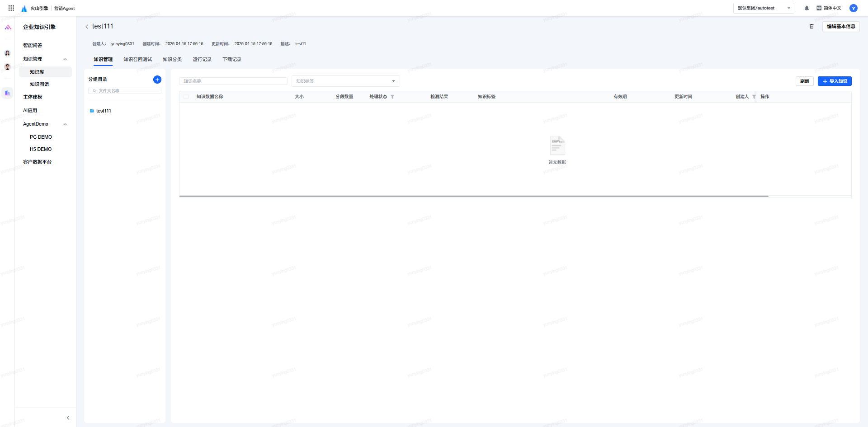Click the 企业知识引擎 sidebar title
Viewport: 868px width, 427px height.
pos(39,27)
